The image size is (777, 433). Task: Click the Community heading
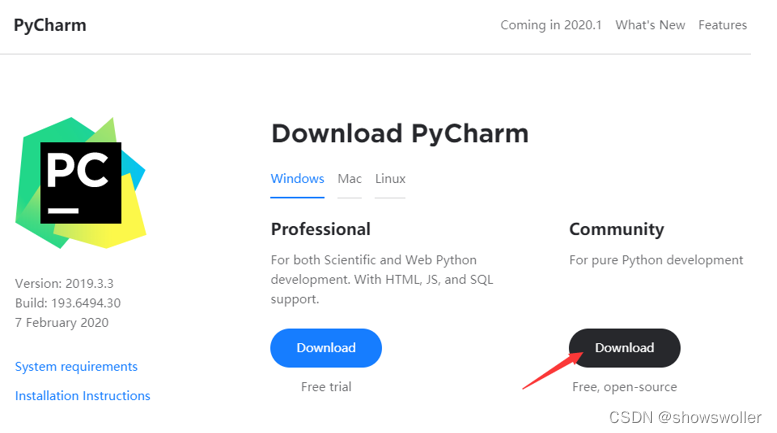616,229
